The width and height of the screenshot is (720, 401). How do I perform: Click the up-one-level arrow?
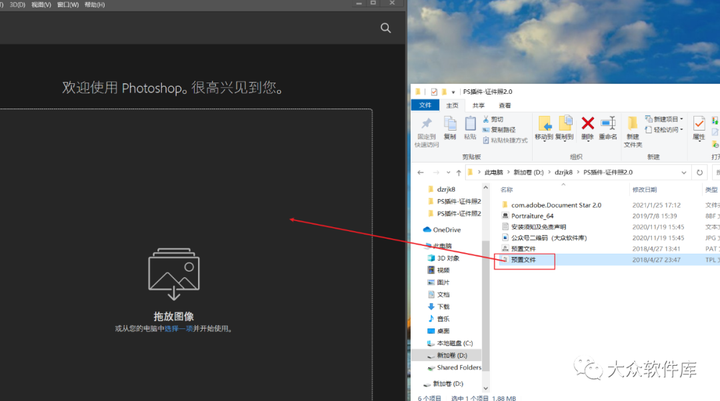pyautogui.click(x=459, y=173)
